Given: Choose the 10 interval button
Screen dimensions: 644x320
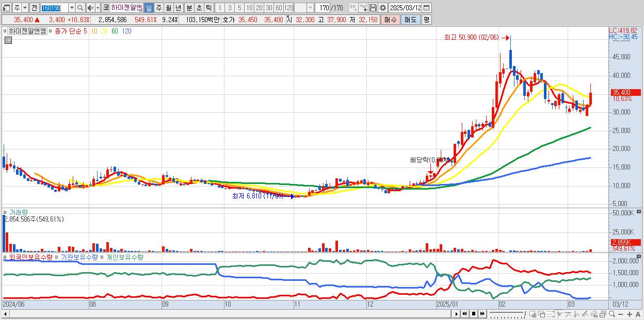Looking at the screenshot, I should 249,8.
